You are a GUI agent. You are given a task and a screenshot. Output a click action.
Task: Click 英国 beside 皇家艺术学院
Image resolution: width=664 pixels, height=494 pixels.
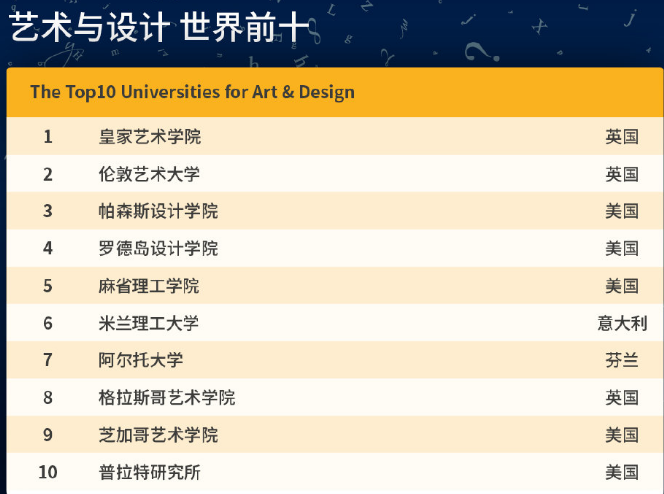622,137
